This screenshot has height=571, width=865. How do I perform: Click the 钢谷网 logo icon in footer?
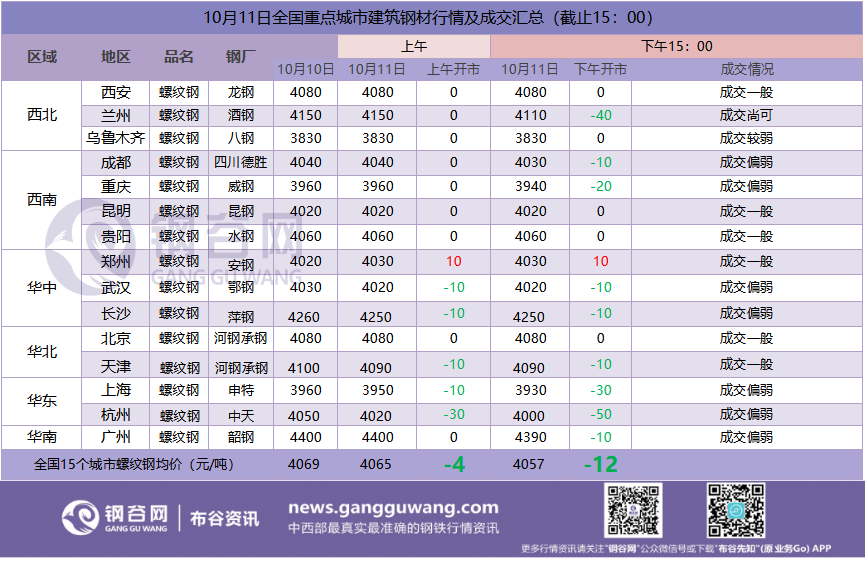(x=81, y=517)
